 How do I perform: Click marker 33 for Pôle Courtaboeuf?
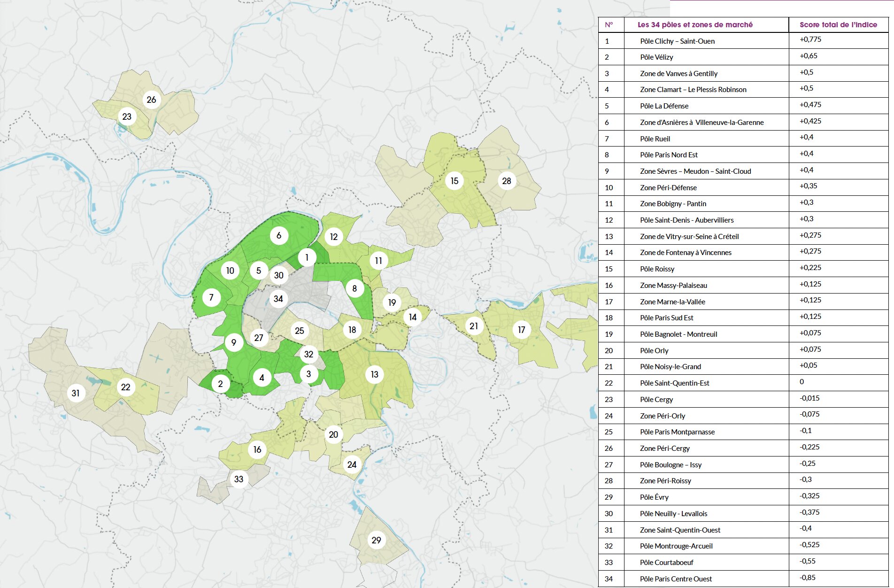(239, 479)
